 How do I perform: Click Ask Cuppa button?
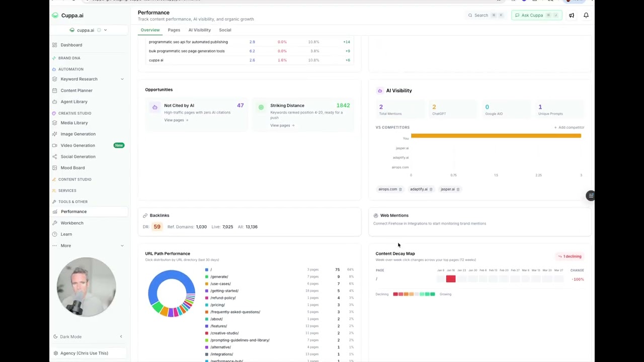point(536,16)
